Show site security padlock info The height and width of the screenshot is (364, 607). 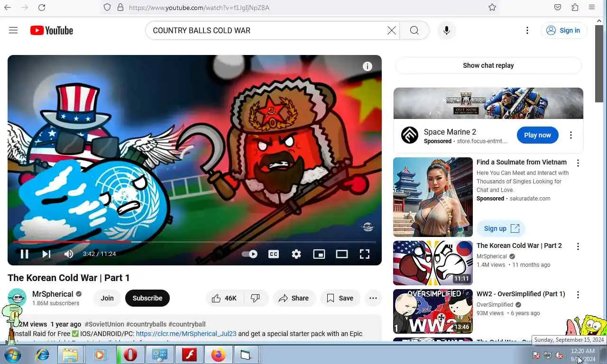120,7
